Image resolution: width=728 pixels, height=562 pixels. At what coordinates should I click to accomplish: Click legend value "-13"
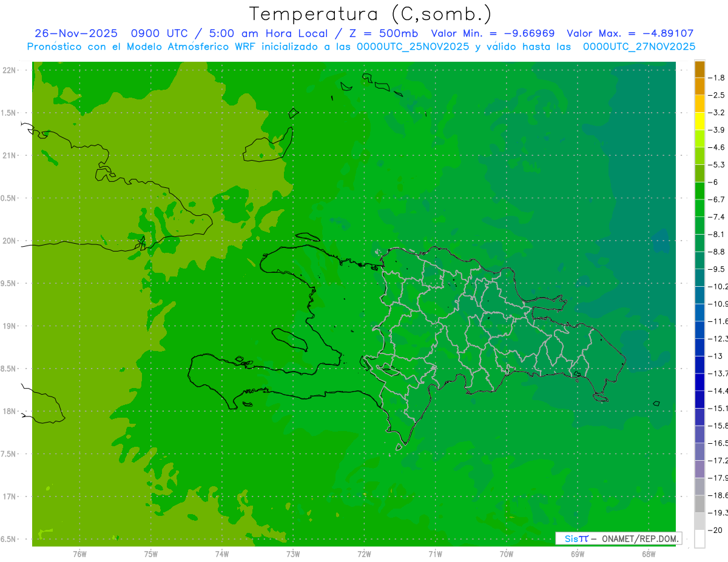pyautogui.click(x=715, y=356)
